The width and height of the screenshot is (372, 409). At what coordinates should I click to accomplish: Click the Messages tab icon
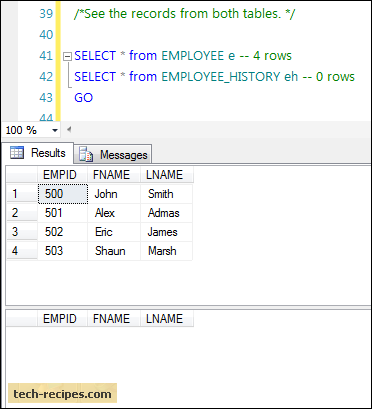(85, 155)
